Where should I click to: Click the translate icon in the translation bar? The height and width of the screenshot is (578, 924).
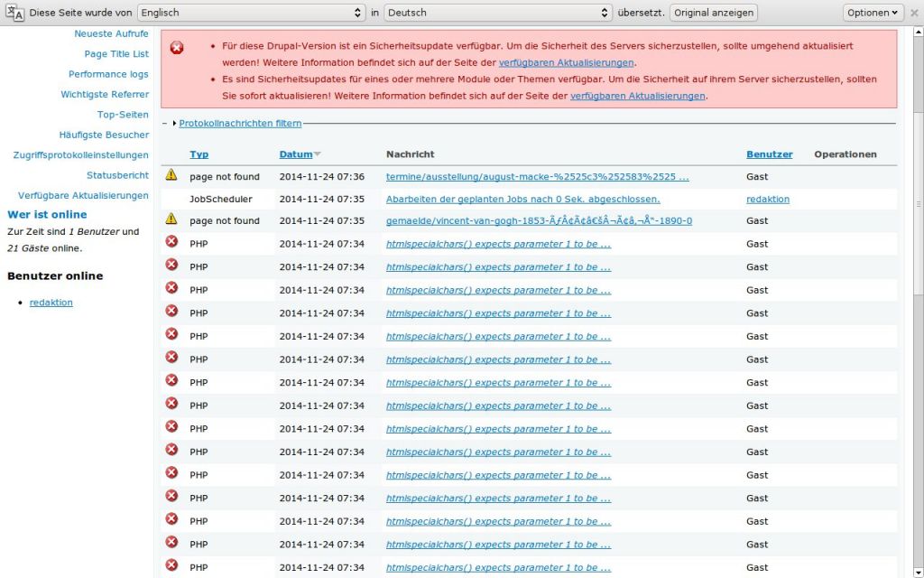[15, 13]
